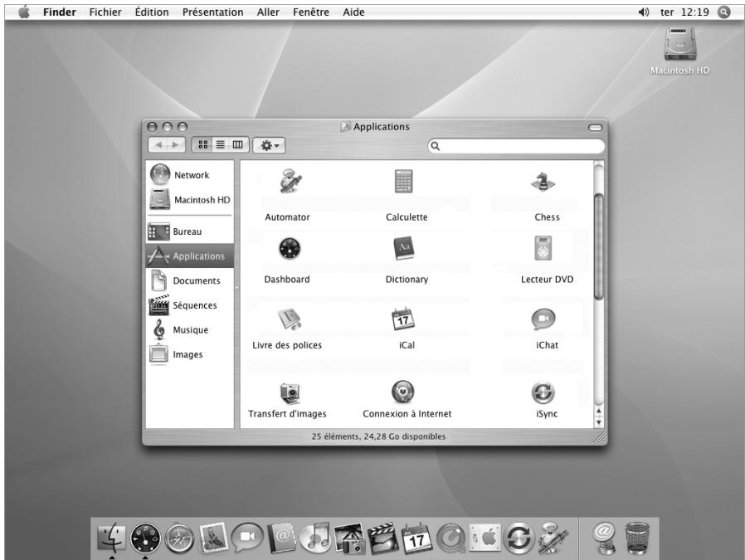Open the Finder menu
This screenshot has width=745, height=560.
[60, 12]
